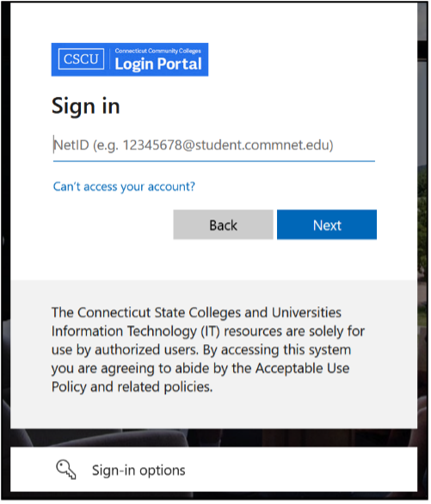The width and height of the screenshot is (431, 504).
Task: Go back with the Back button
Action: pyautogui.click(x=224, y=225)
